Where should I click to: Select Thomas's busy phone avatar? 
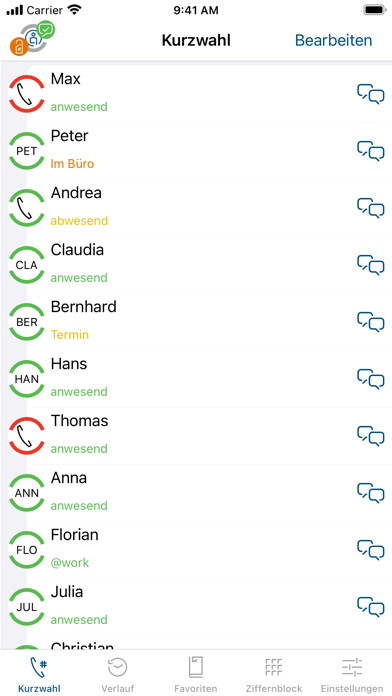(x=27, y=436)
